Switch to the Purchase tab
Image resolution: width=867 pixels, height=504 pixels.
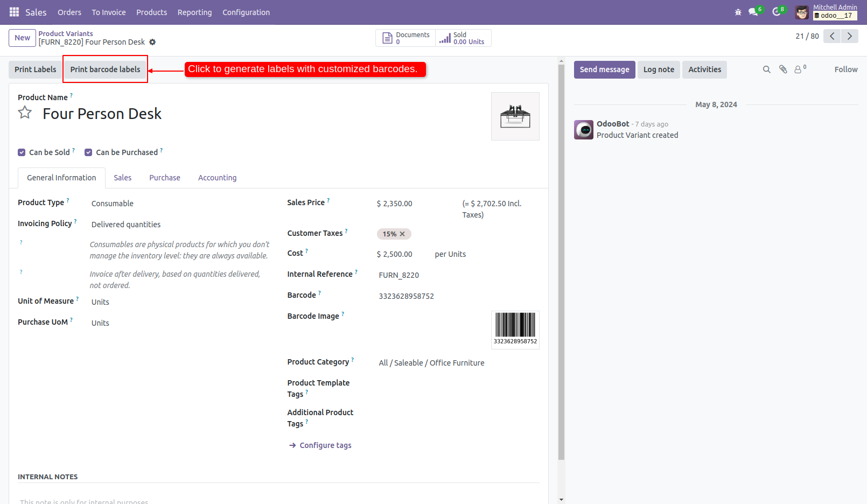coord(164,178)
